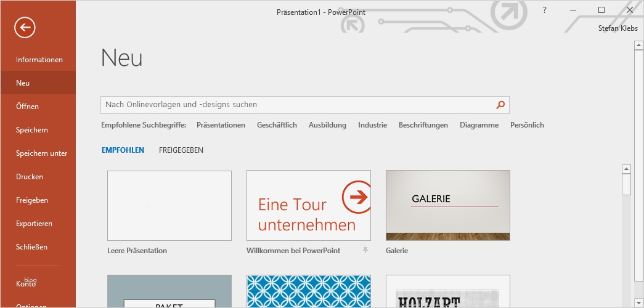Select Neu in the sidebar
The height and width of the screenshot is (308, 644).
click(38, 83)
